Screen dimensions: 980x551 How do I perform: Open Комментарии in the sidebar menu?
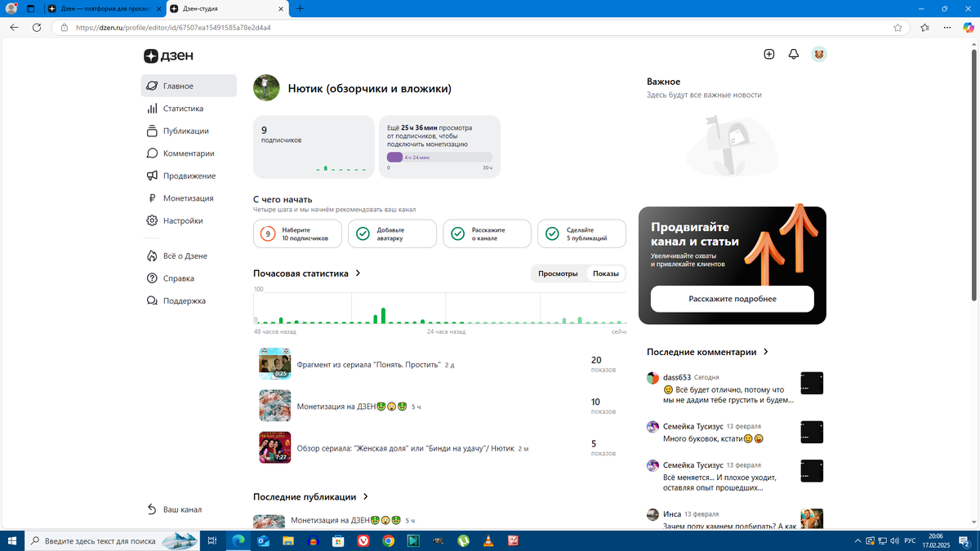pos(189,153)
